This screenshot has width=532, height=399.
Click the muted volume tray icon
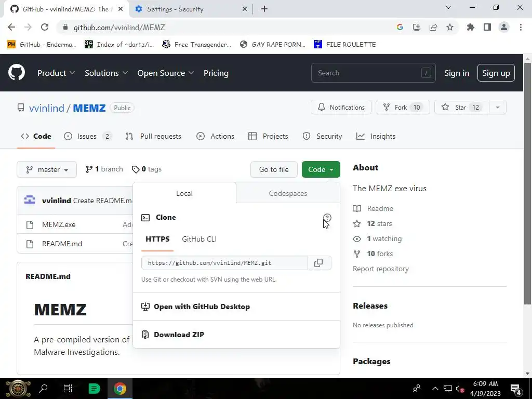coord(460,389)
